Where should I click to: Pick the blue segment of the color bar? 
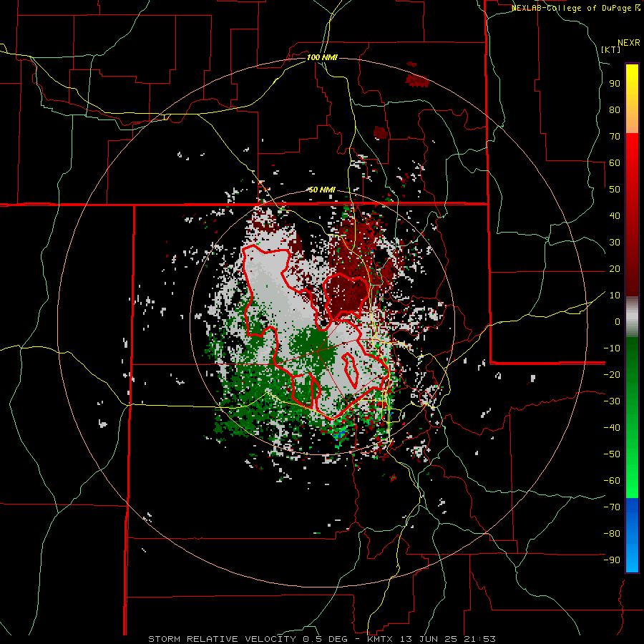click(x=632, y=535)
